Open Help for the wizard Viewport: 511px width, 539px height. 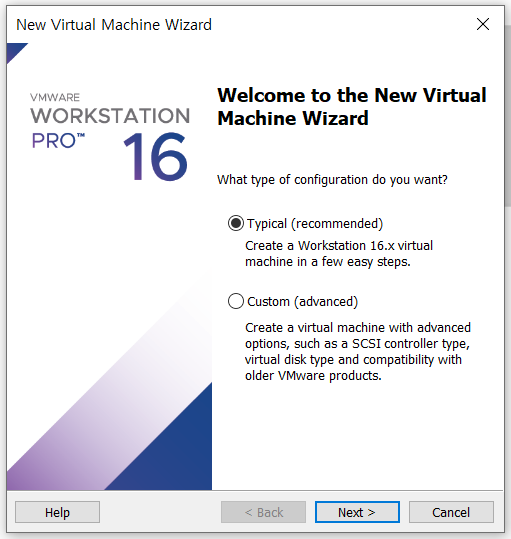pyautogui.click(x=57, y=512)
